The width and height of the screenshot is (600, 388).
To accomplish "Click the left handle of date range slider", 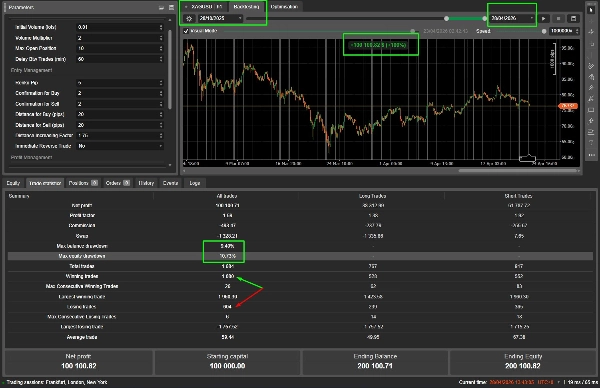I will pyautogui.click(x=446, y=18).
